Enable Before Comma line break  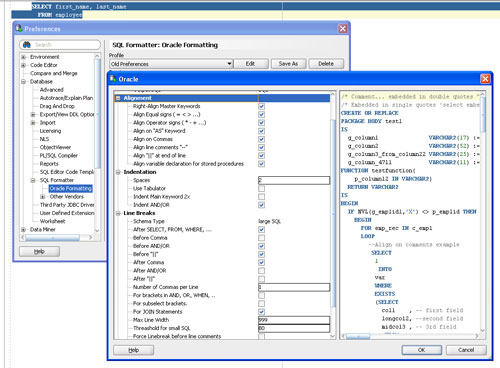coord(262,238)
